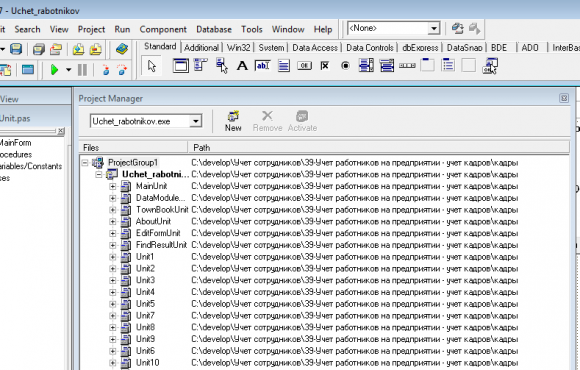Click the Path column header
The width and height of the screenshot is (580, 370).
[x=378, y=148]
